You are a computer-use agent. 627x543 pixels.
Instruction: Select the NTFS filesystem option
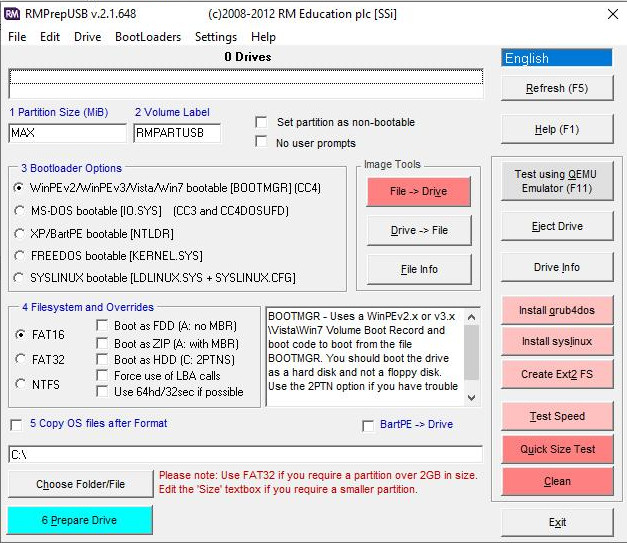[x=19, y=383]
